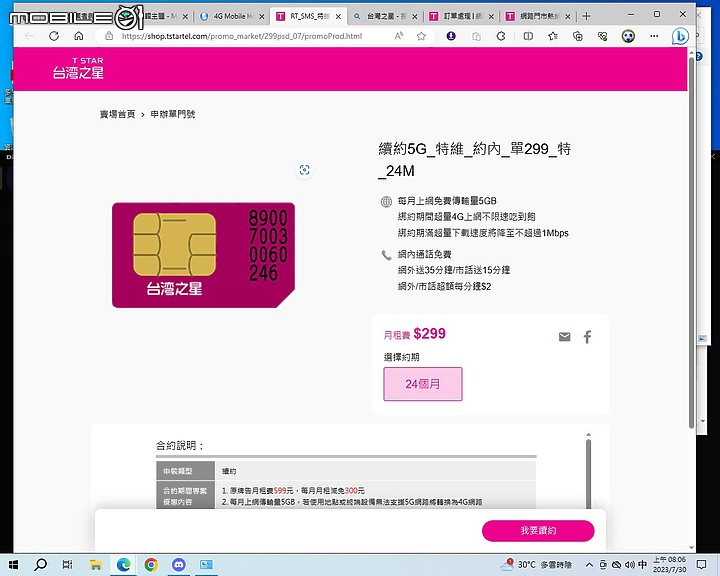
Task: Close the RT_SMS tab
Action: click(338, 17)
